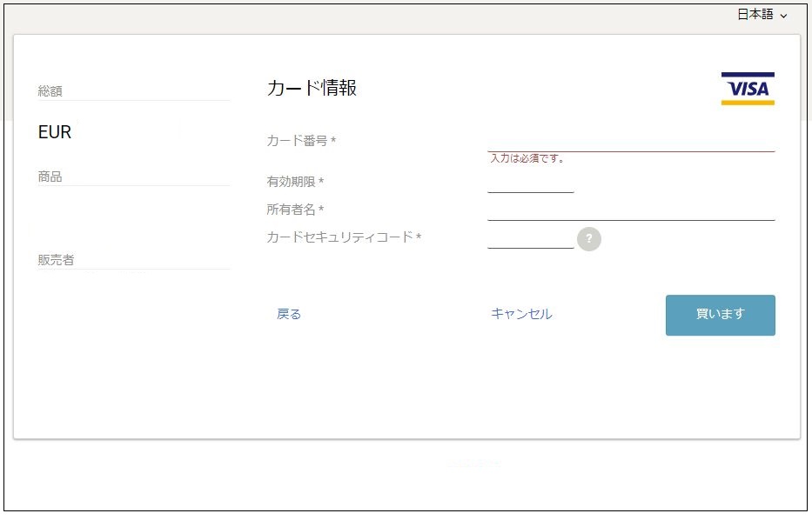Screen dimensions: 812x520
Task: Click the カードセキュリティコード field label
Action: tap(344, 237)
